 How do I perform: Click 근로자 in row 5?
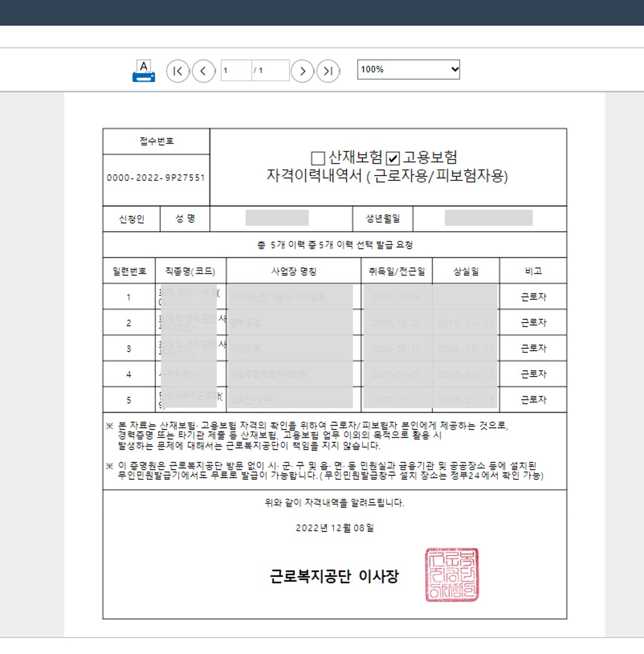pyautogui.click(x=533, y=400)
